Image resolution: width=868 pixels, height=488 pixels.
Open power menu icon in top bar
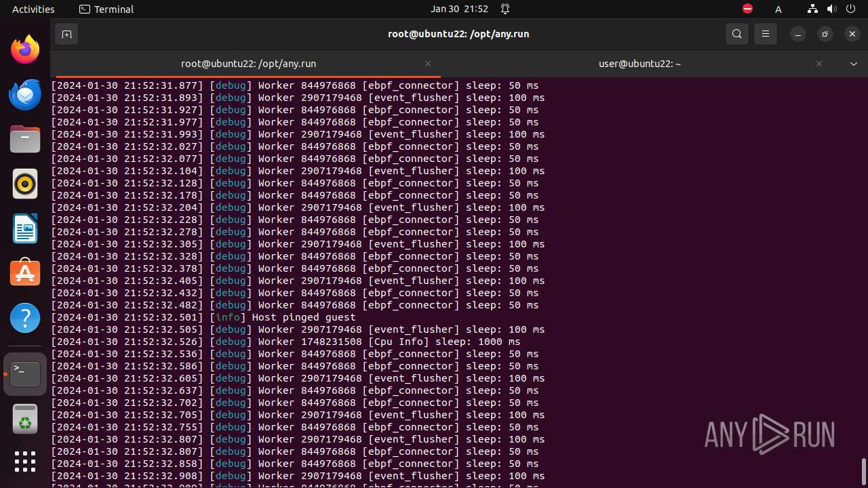[850, 9]
